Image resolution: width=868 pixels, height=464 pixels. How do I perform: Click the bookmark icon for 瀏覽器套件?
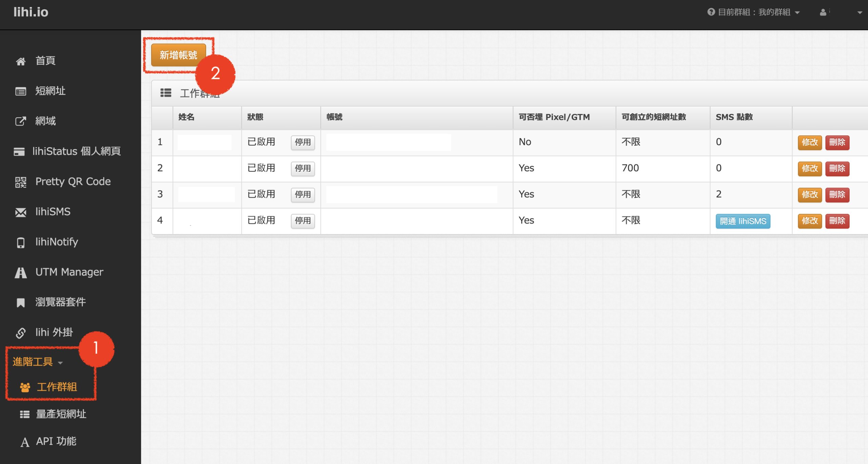(21, 303)
